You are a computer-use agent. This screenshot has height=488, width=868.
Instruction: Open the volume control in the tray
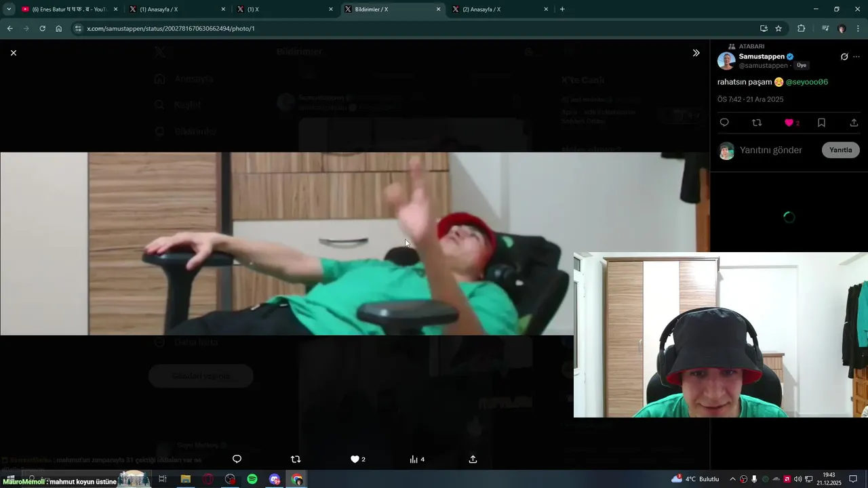click(x=797, y=479)
